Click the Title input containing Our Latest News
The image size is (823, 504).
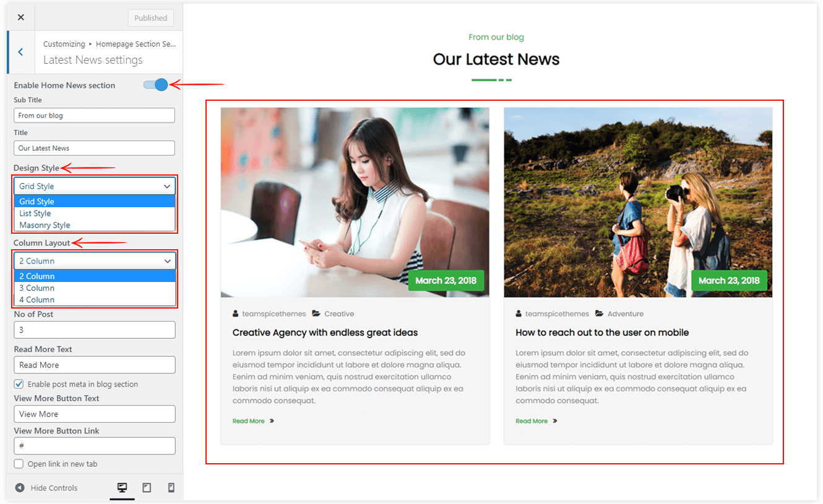[x=95, y=148]
